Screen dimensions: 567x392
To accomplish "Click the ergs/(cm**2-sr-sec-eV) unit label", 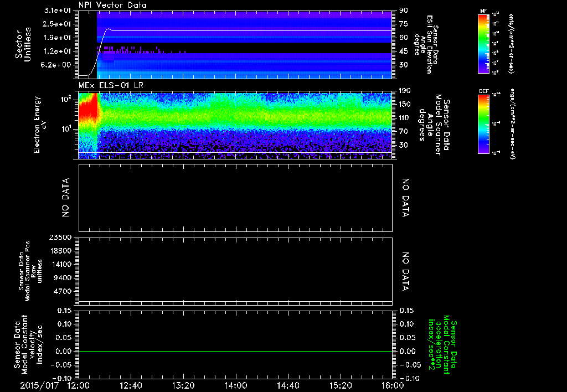I will (512, 123).
